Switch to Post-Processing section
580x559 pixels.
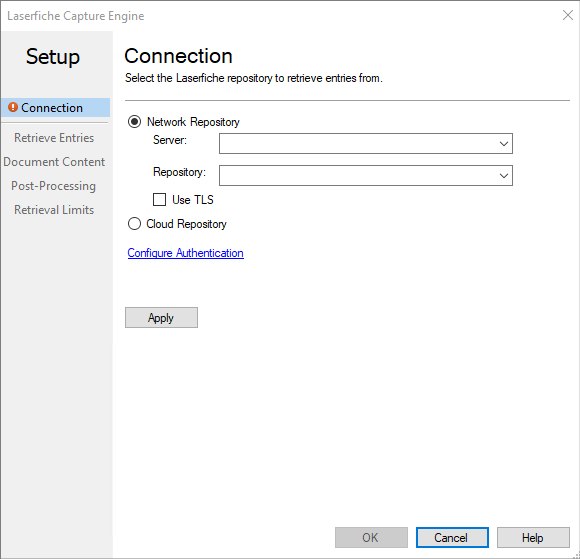pyautogui.click(x=54, y=186)
